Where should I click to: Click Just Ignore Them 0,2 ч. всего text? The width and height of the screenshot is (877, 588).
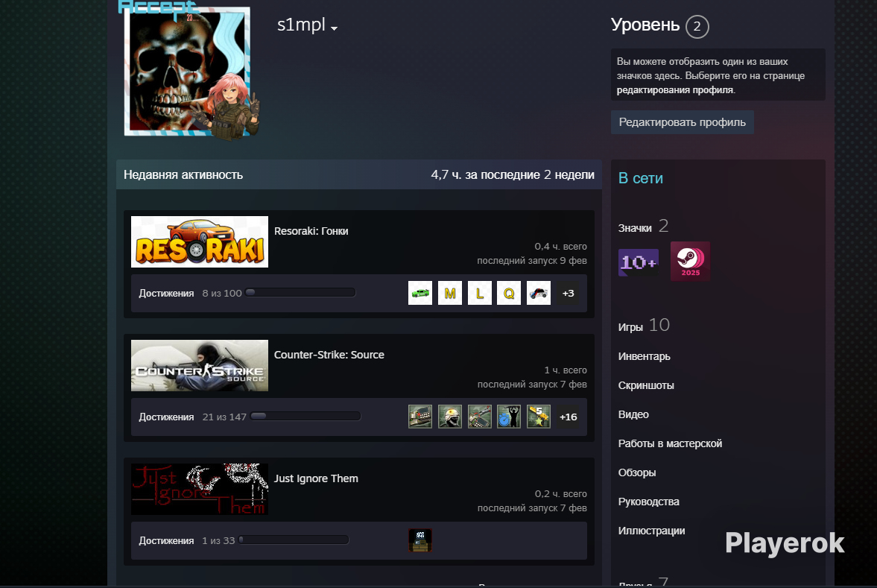560,493
